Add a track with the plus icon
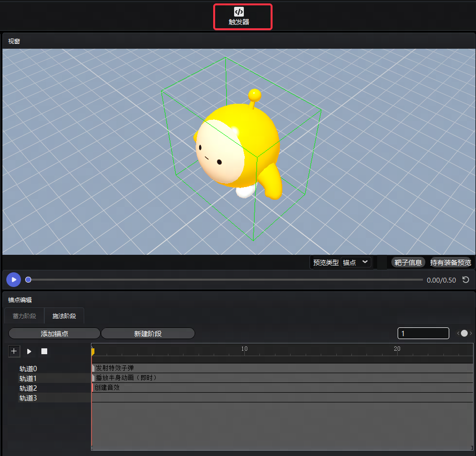This screenshot has width=476, height=456. (14, 351)
